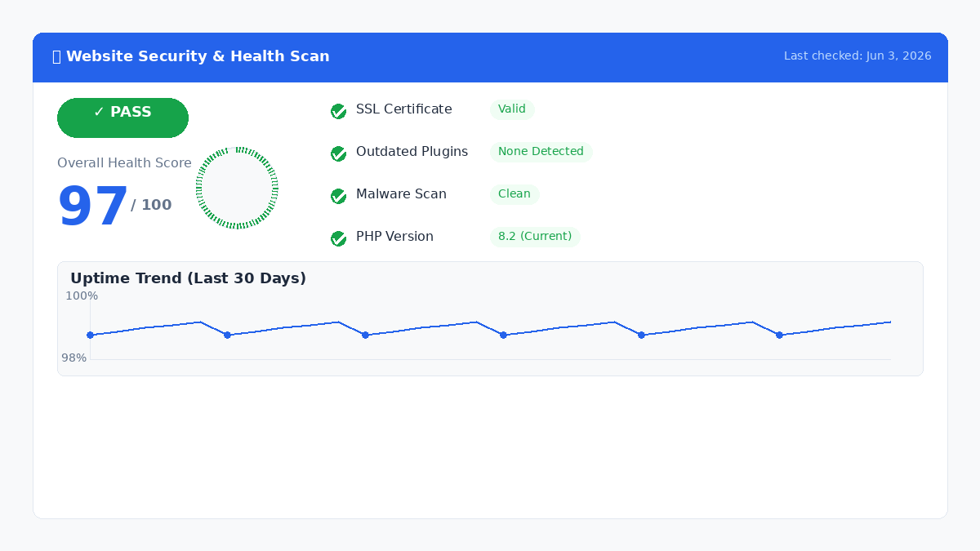Select the Clean status pill
The image size is (980, 551).
(514, 194)
